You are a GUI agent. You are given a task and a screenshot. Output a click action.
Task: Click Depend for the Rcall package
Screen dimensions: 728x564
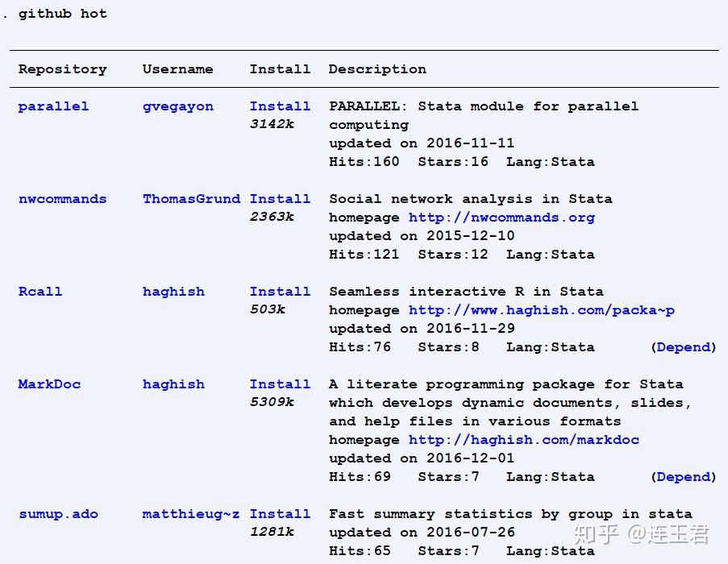click(x=683, y=346)
